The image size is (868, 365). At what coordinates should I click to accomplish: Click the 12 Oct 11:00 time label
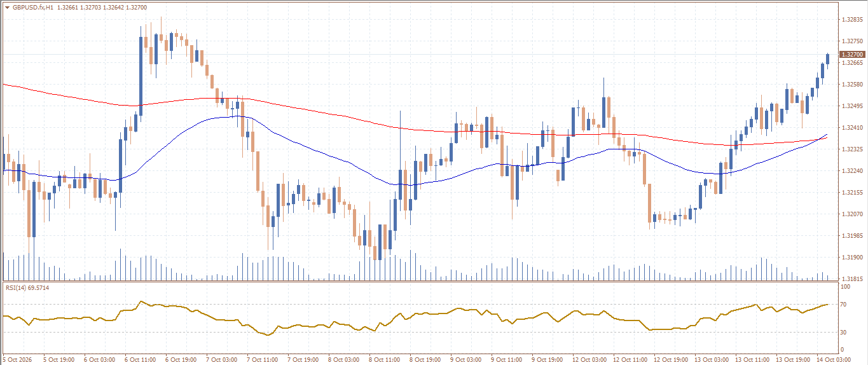629,360
